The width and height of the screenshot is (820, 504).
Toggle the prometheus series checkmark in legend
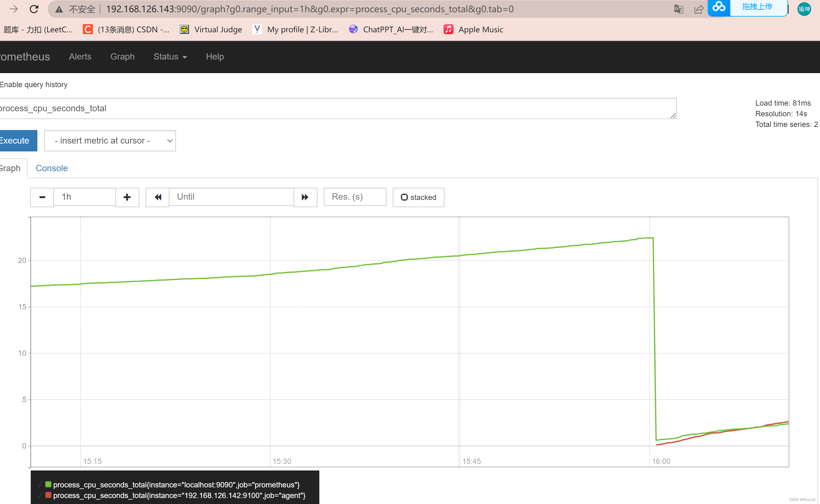[40, 484]
